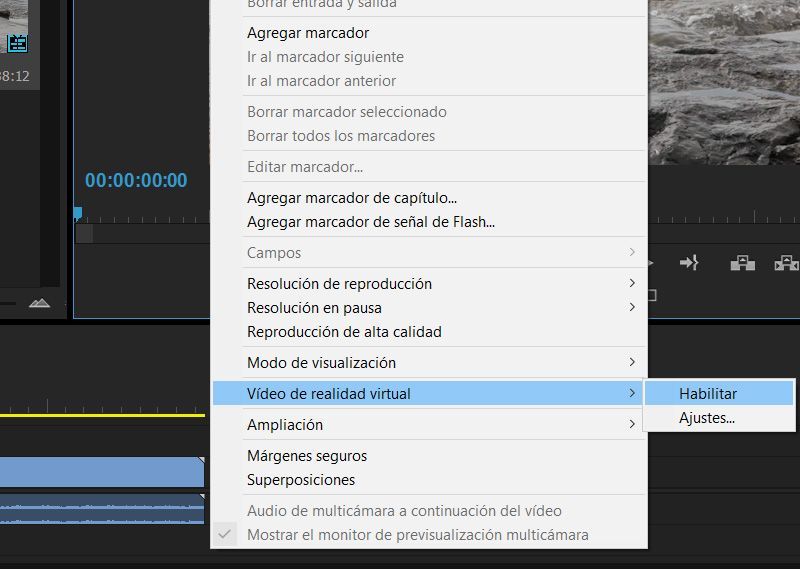Click Agregar marcador de señal de Flash
The height and width of the screenshot is (569, 800).
[371, 222]
